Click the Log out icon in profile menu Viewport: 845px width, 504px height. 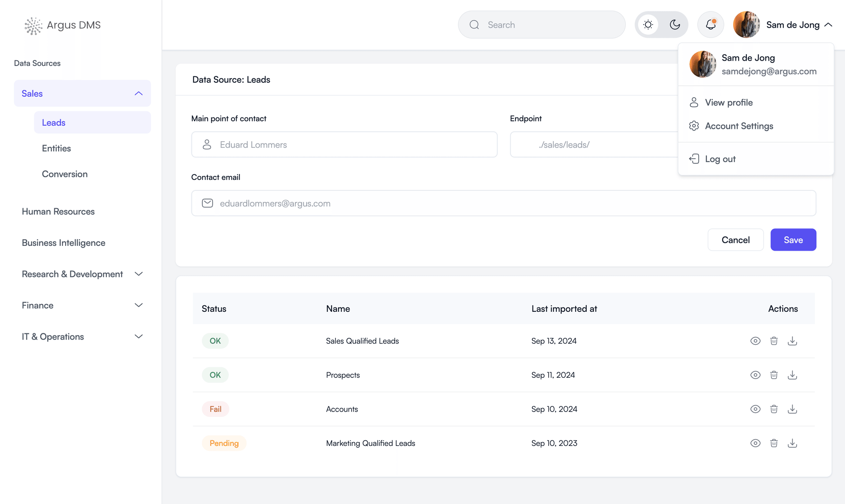point(694,158)
